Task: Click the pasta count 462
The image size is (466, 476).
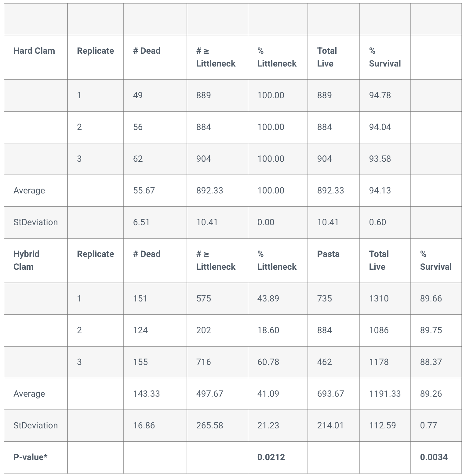Action: [324, 362]
